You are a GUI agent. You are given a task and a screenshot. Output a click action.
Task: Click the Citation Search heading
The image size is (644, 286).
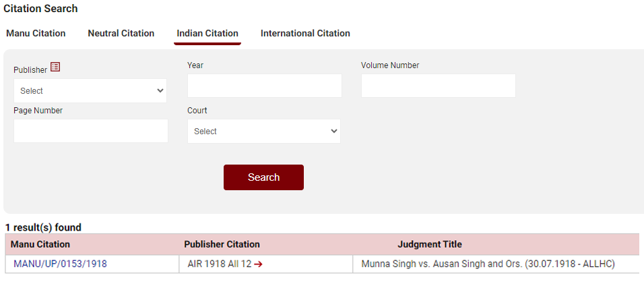pos(40,9)
